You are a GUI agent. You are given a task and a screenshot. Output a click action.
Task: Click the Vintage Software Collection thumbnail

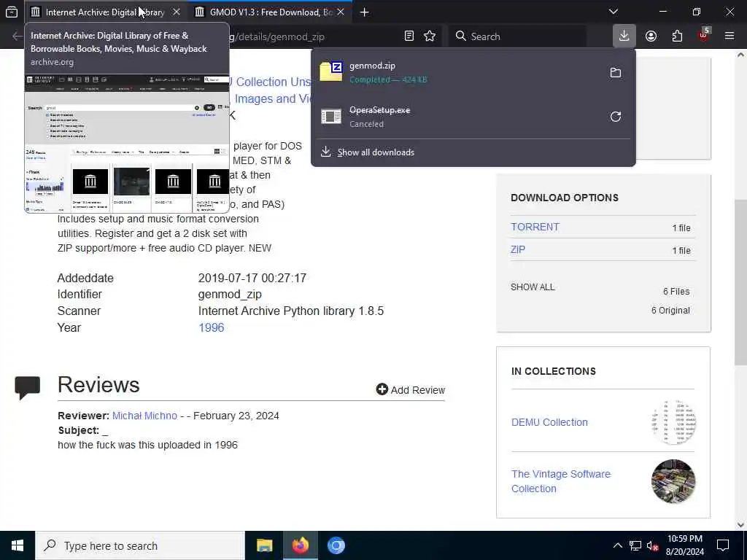tap(673, 481)
